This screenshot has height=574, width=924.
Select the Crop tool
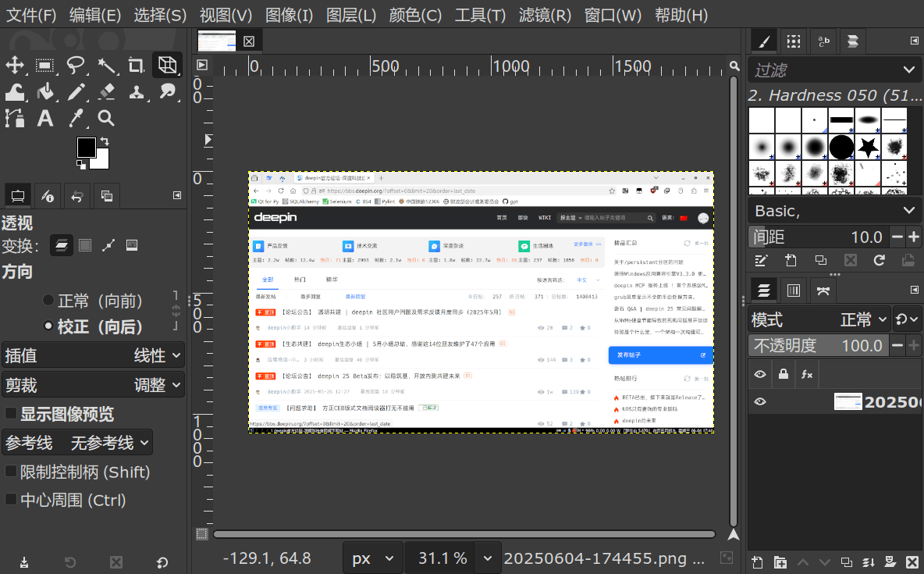point(136,65)
